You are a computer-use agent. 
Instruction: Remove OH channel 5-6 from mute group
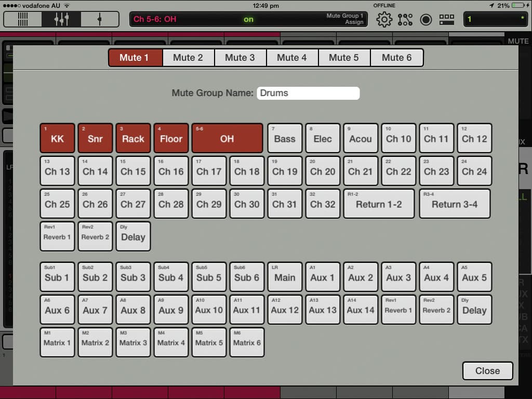[x=228, y=138]
